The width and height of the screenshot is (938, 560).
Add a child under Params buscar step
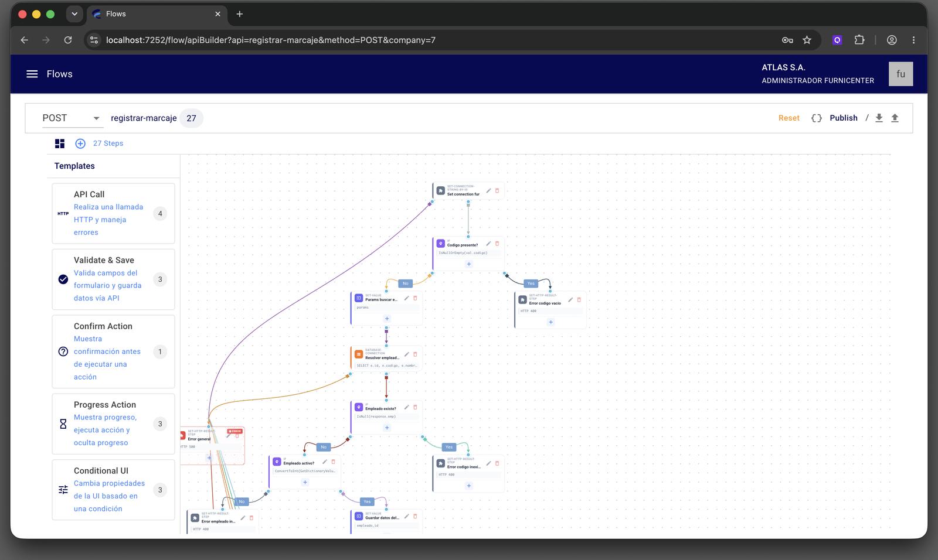[387, 319]
